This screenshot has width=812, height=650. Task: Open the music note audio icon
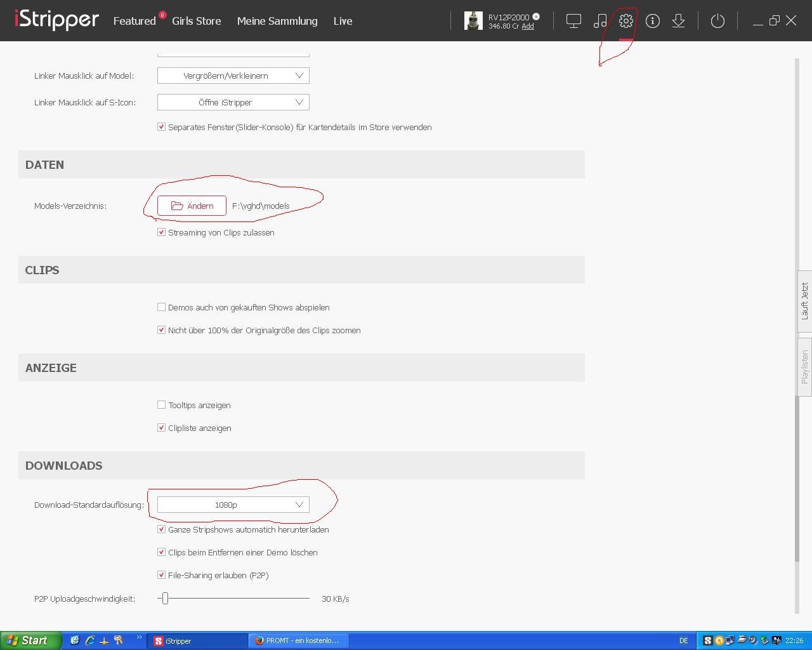(599, 21)
